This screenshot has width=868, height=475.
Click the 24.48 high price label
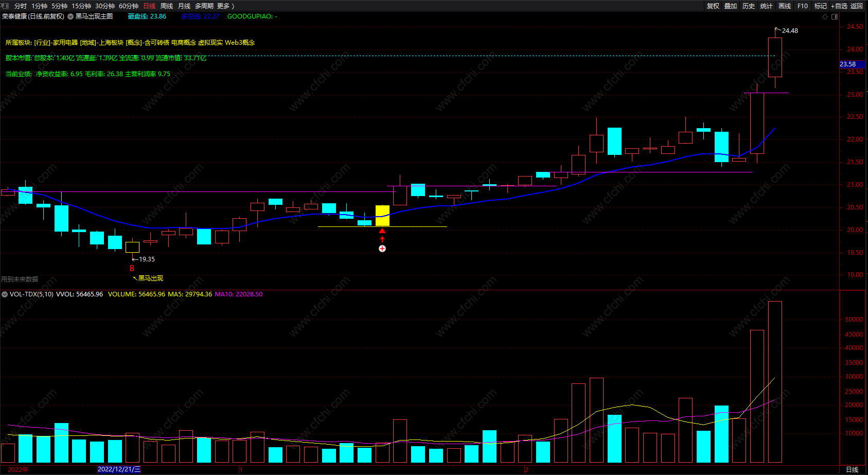tap(790, 31)
